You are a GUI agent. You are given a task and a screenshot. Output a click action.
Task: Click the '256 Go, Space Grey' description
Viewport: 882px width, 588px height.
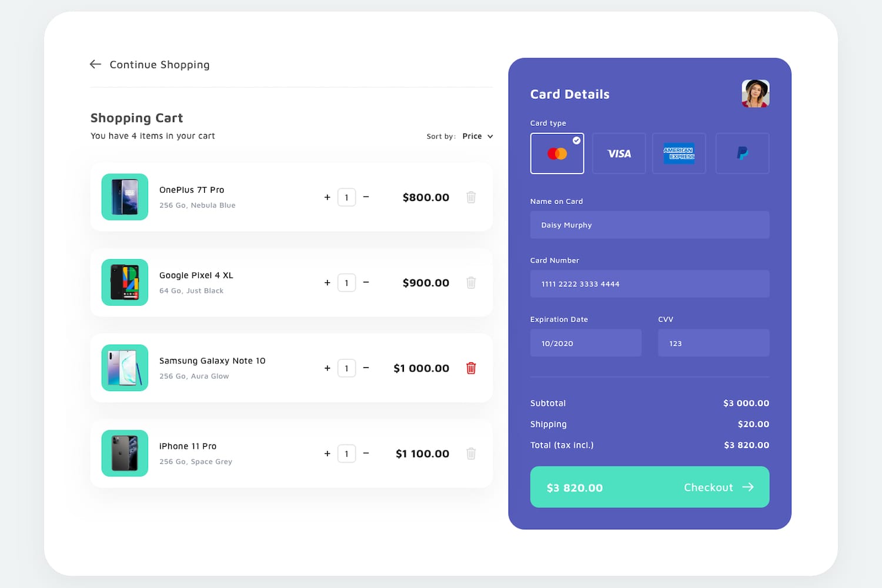(x=196, y=462)
